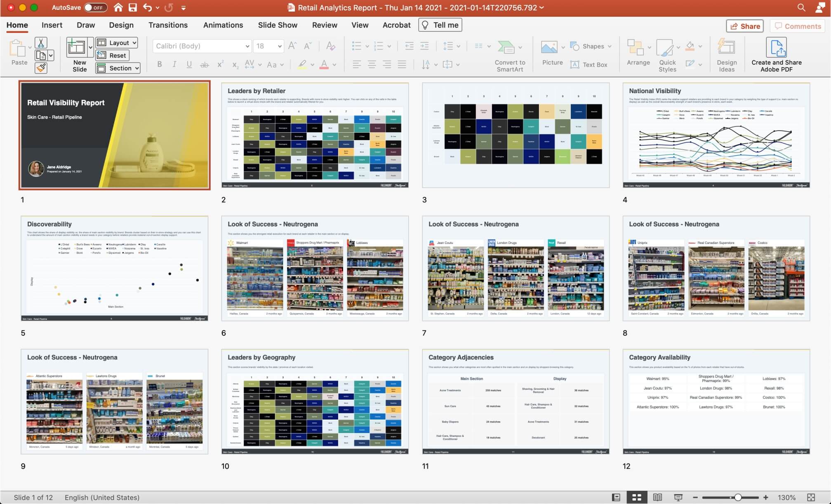The width and height of the screenshot is (831, 504).
Task: Click the zoom slider handle
Action: [x=738, y=497]
